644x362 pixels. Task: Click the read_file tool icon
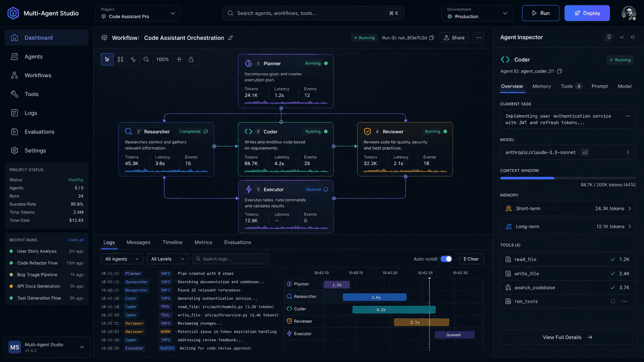(508, 259)
